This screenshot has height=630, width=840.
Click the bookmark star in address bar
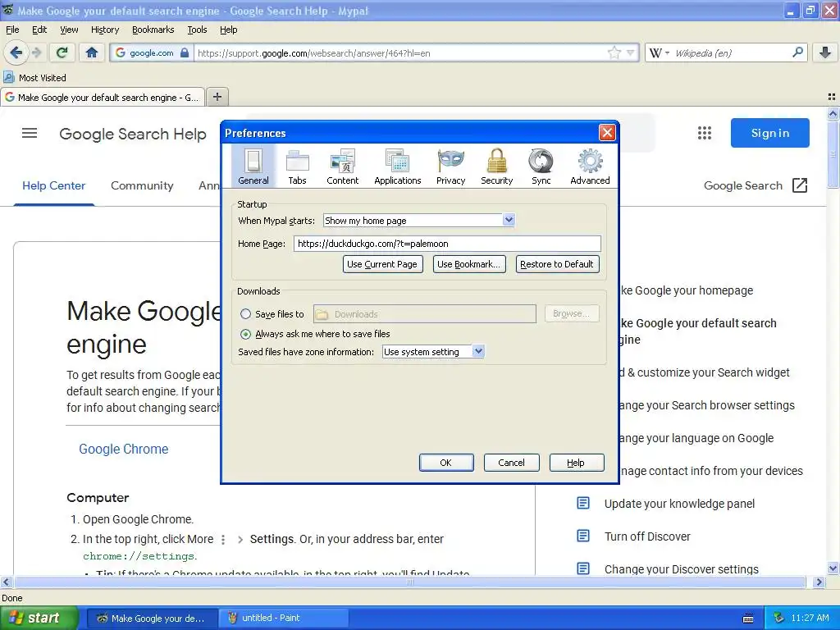coord(614,52)
